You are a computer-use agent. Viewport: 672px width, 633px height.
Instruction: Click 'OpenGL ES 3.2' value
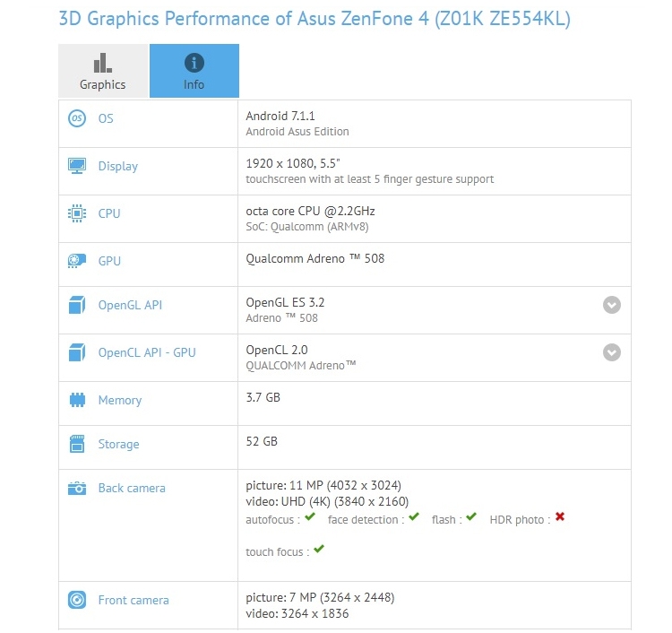click(285, 303)
